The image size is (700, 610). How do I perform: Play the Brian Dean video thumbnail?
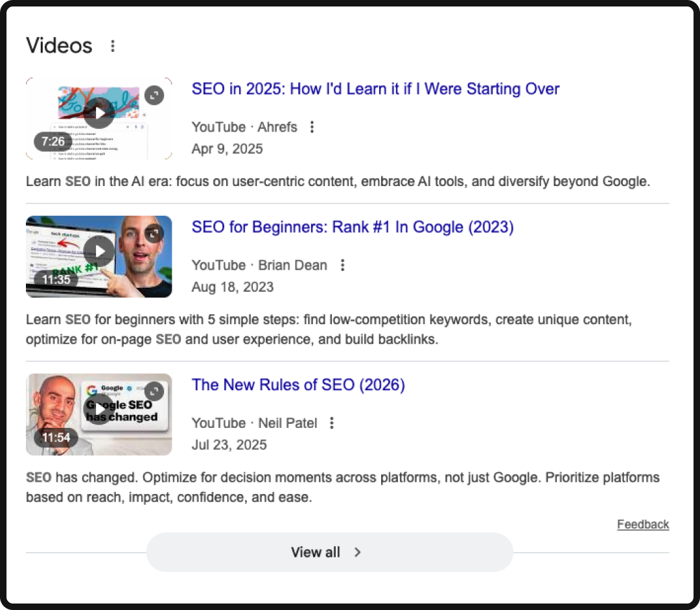tap(99, 251)
